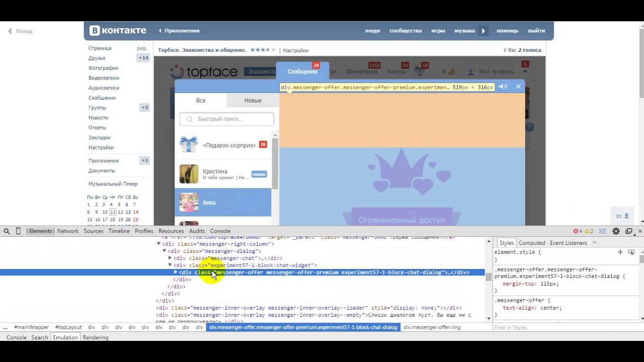This screenshot has width=644, height=362.
Task: Collapse the messenger-right-column div node
Action: [x=159, y=244]
